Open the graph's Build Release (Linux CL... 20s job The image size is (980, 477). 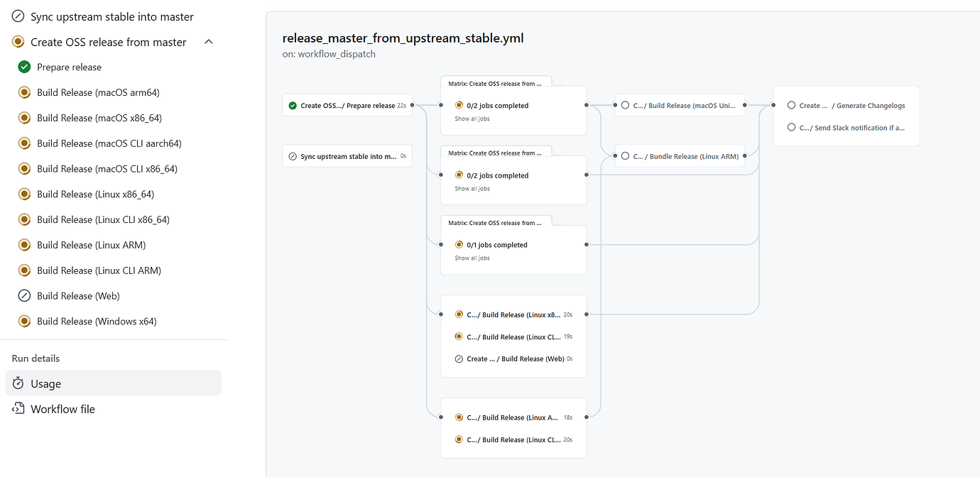pos(514,439)
